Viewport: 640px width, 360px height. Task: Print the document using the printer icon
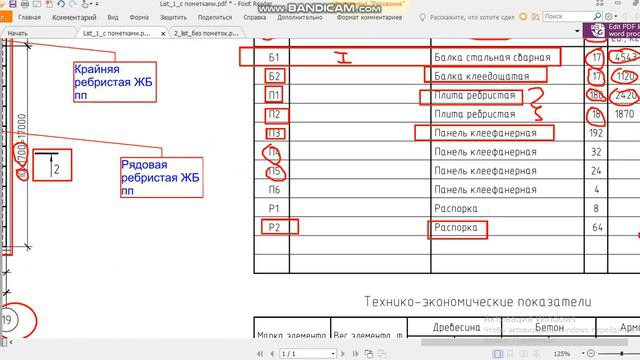click(25, 4)
